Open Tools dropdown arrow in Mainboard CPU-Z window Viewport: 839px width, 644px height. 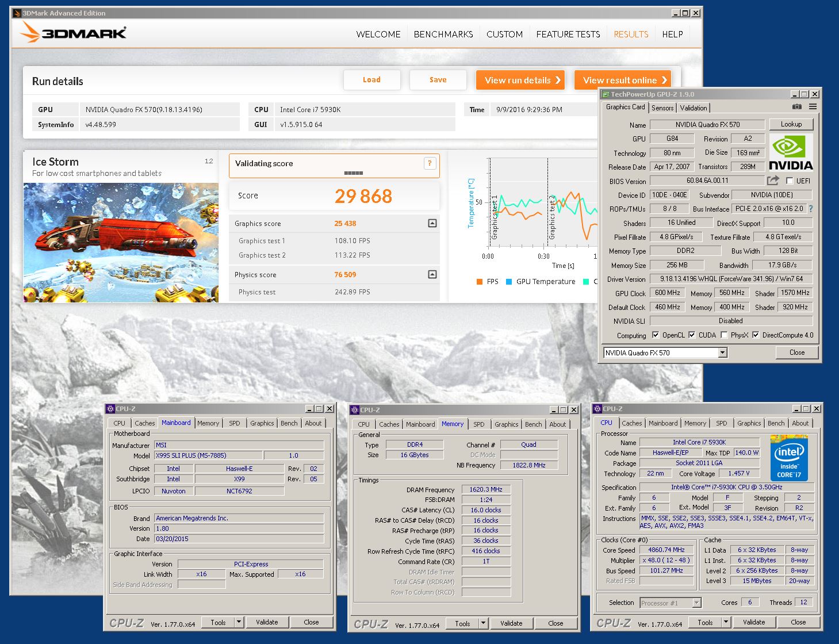click(239, 622)
